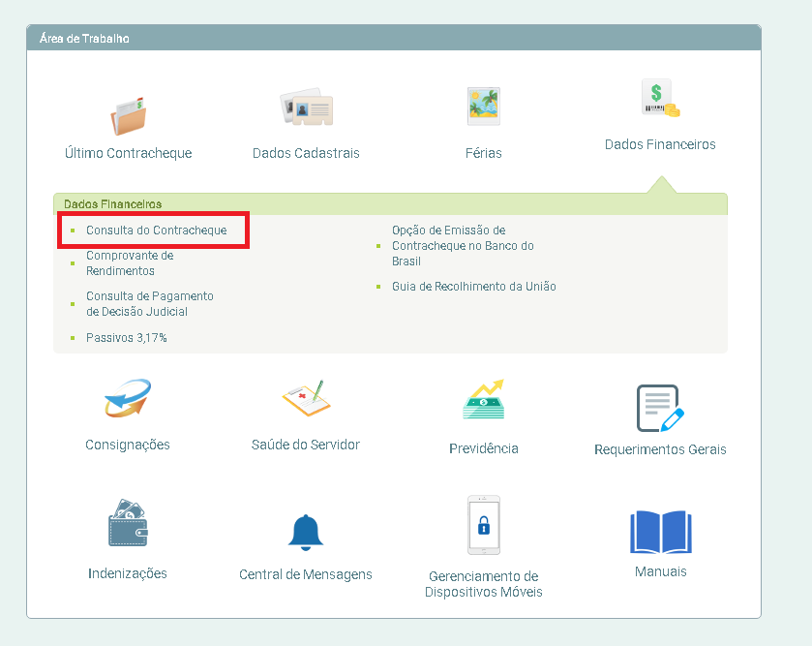
Task: Open the Férias beach photo icon
Action: coord(483,107)
